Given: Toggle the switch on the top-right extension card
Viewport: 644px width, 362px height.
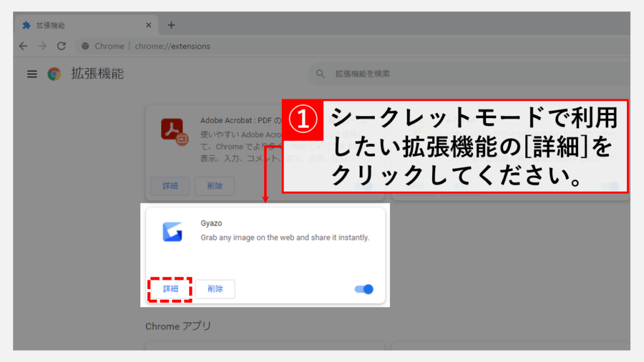Looking at the screenshot, I should tap(609, 187).
